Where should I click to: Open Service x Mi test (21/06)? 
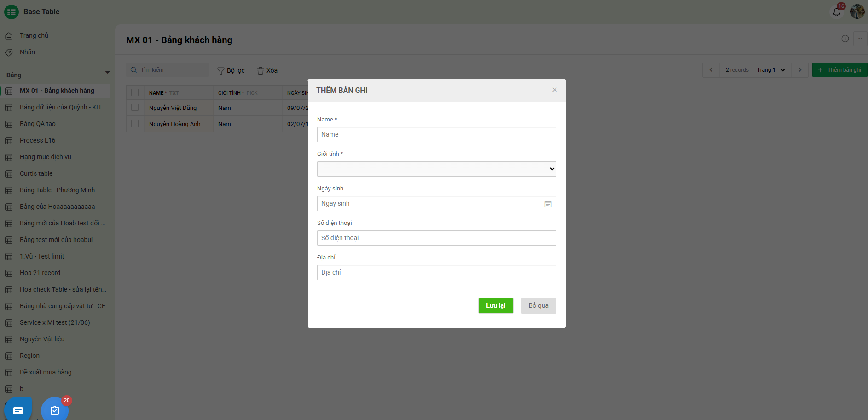coord(55,322)
